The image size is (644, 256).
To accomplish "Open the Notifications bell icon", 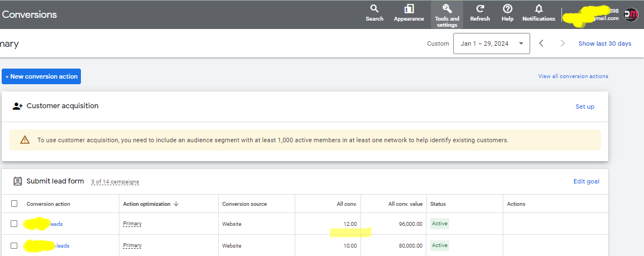I will [539, 8].
